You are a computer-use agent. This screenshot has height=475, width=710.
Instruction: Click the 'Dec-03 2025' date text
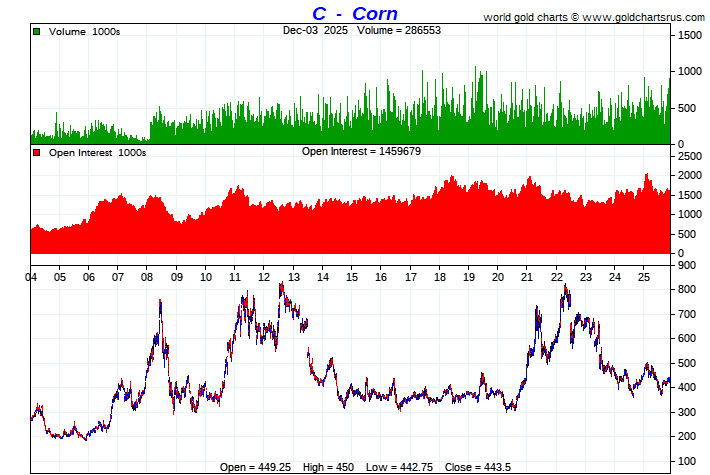[315, 30]
